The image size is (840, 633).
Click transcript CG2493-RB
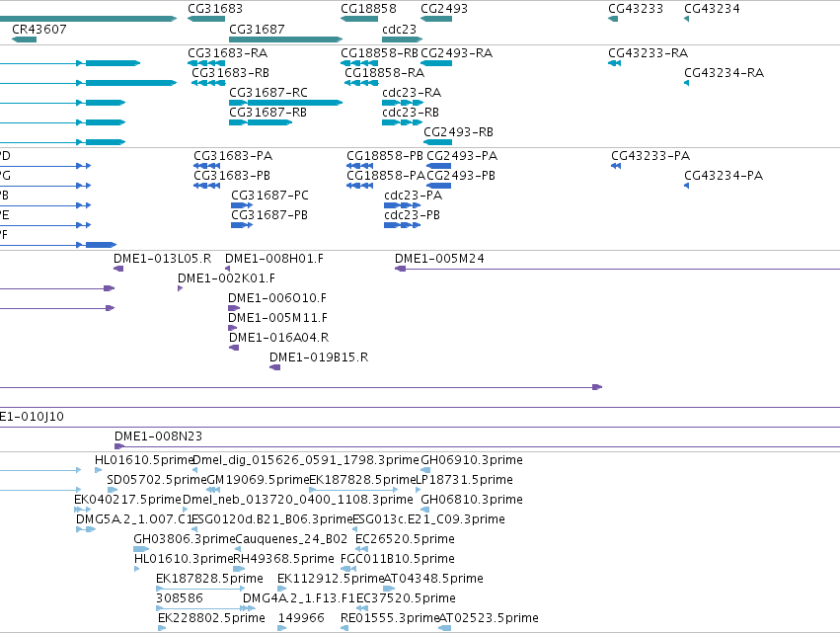437,142
